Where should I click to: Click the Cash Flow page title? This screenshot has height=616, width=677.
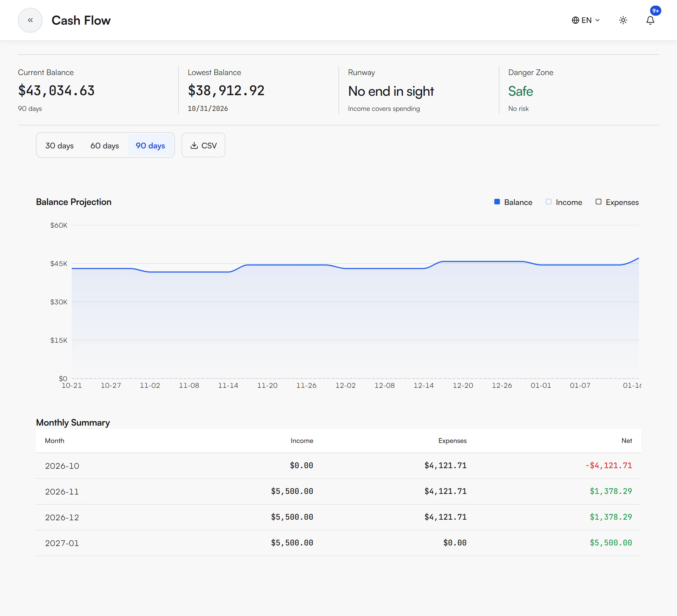81,20
